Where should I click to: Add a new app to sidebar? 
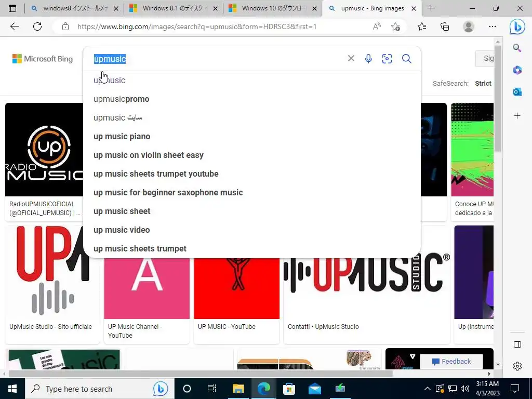click(x=517, y=116)
